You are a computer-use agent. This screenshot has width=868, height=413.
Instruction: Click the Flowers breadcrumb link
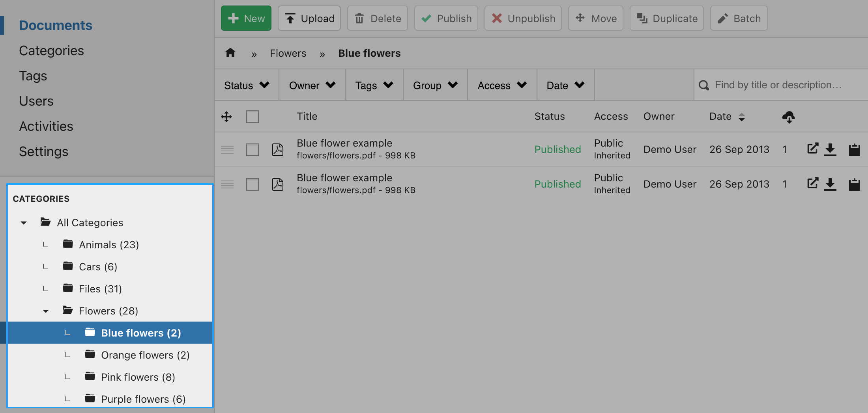pos(288,53)
